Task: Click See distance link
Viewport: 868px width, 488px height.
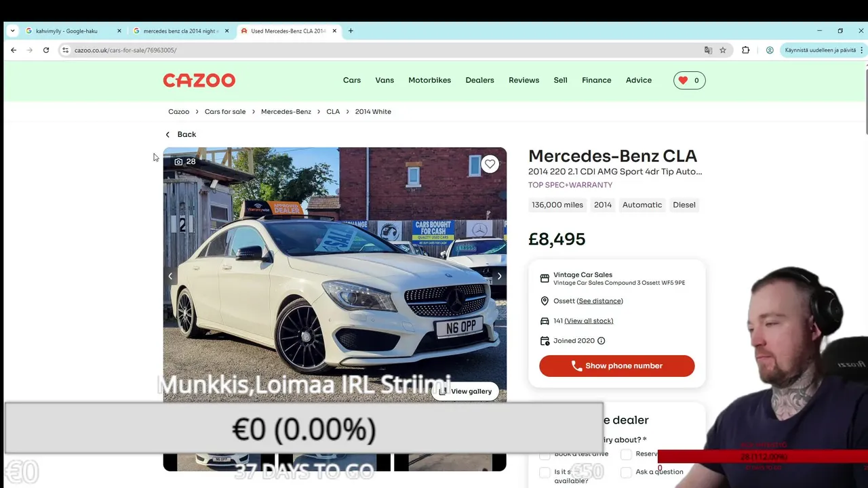Action: coord(599,301)
